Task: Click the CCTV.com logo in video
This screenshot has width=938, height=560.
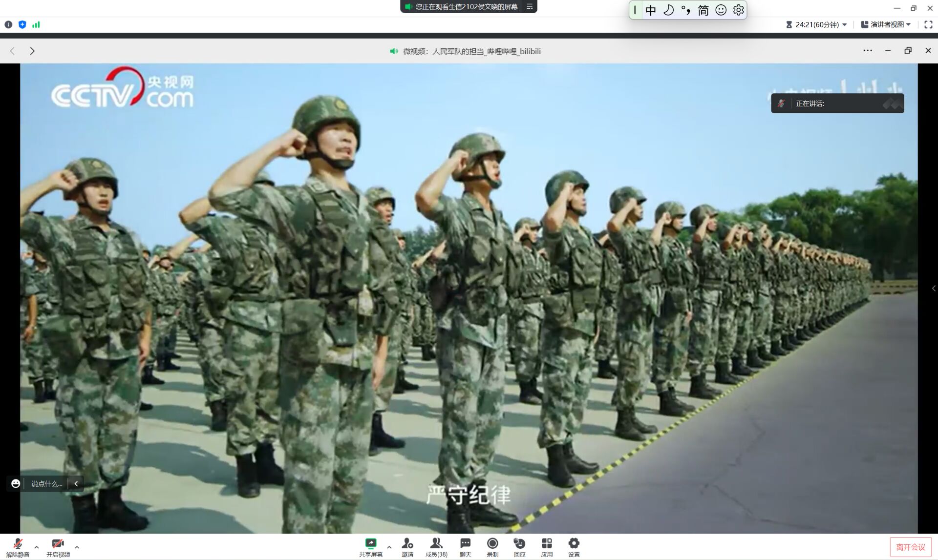Action: tap(122, 88)
